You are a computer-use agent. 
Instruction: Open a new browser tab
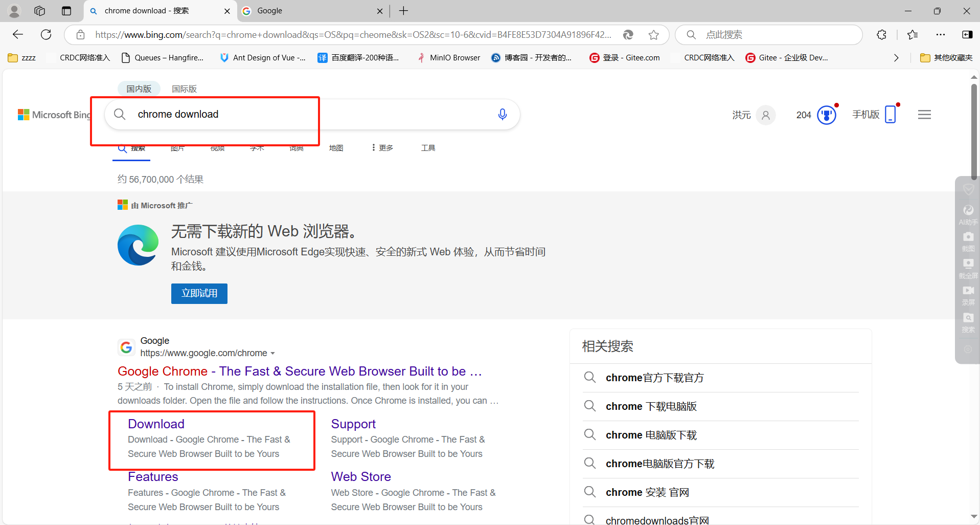403,11
